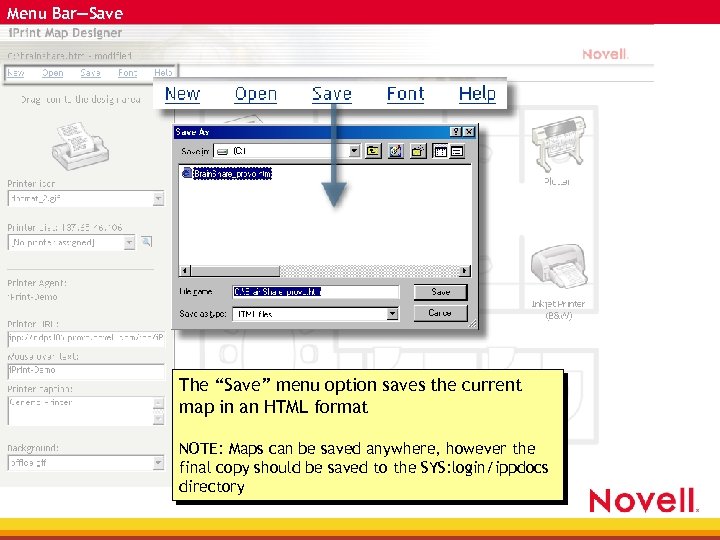Click the Printer caption scroll up arrow
The image size is (720, 540).
point(158,403)
